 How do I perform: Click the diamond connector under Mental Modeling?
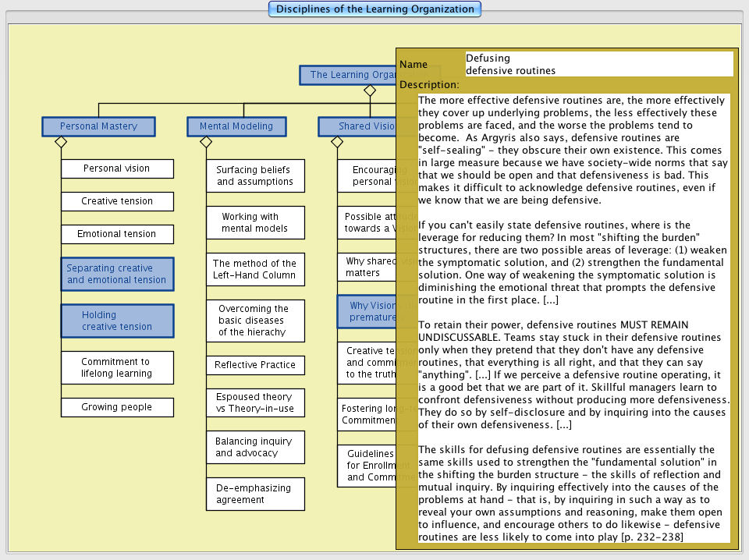click(206, 142)
